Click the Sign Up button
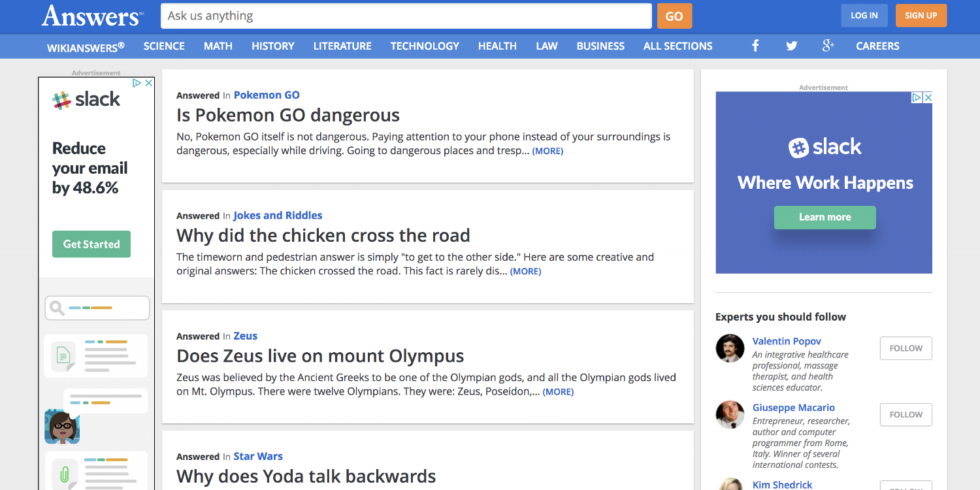The image size is (980, 490). pos(921,16)
